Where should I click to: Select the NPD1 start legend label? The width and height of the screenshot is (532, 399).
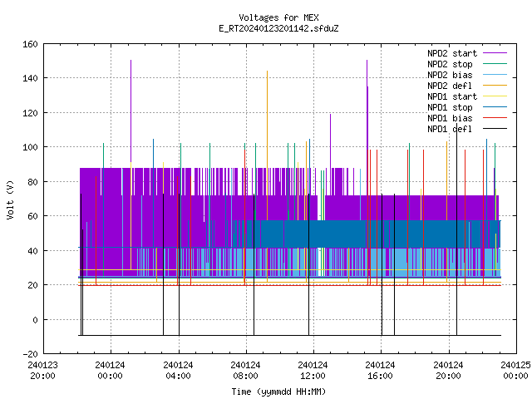pos(452,96)
